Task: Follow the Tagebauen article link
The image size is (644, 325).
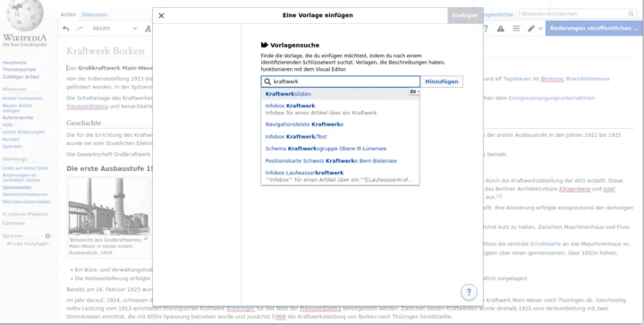Action: [517, 79]
